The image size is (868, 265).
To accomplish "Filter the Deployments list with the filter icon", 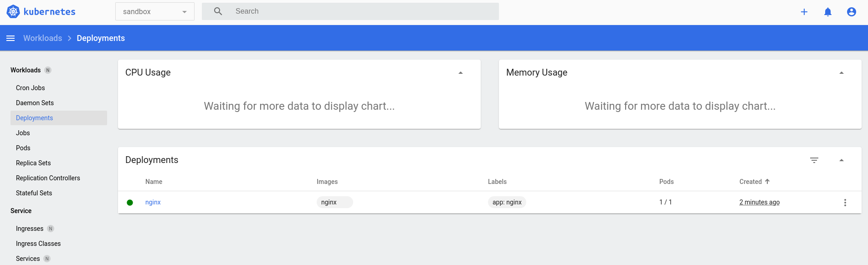I will [815, 160].
